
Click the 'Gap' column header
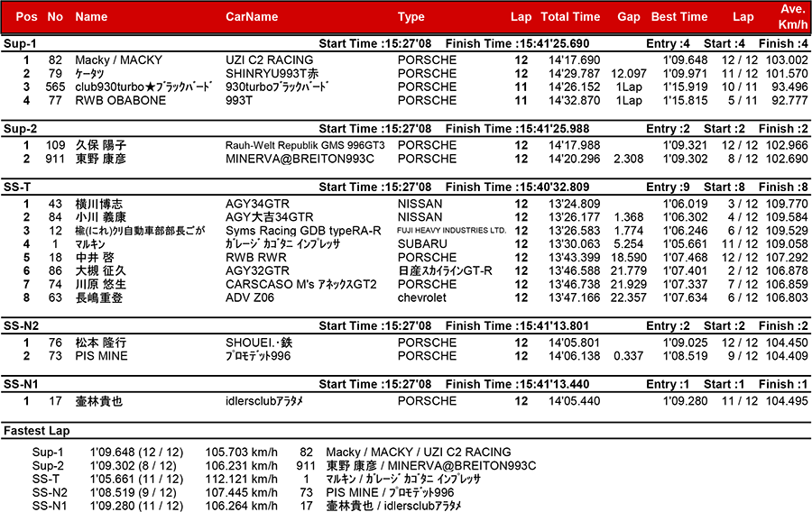pos(629,16)
